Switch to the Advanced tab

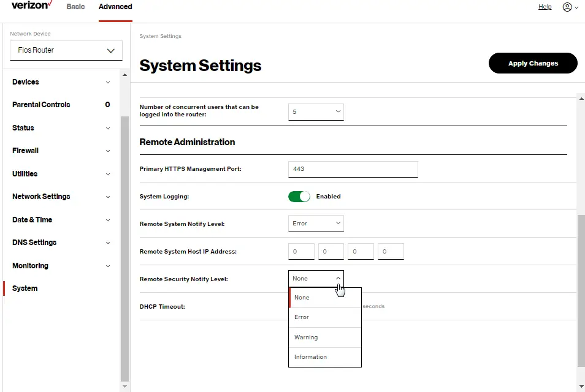coord(115,7)
